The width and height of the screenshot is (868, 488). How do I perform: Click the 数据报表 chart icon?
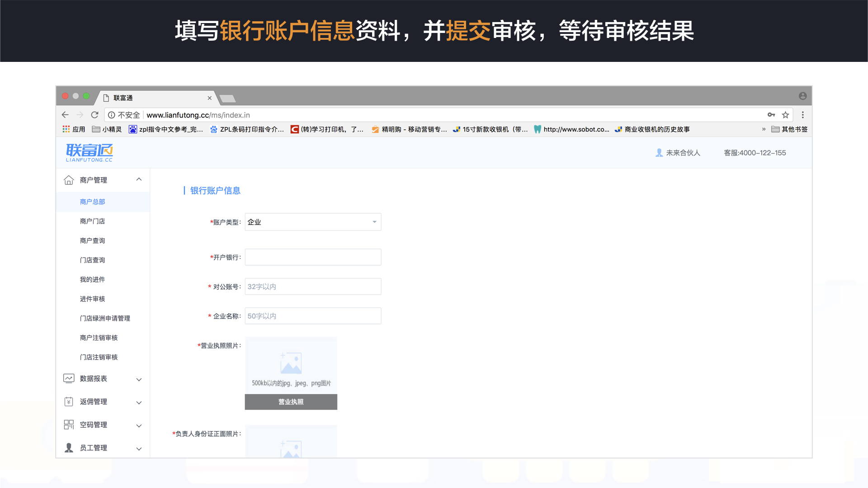69,379
